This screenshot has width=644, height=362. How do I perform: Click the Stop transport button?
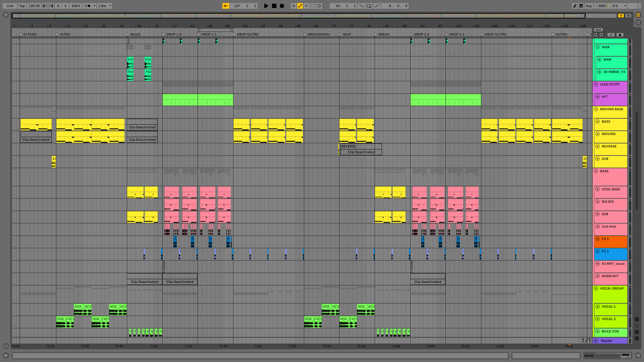tap(274, 6)
